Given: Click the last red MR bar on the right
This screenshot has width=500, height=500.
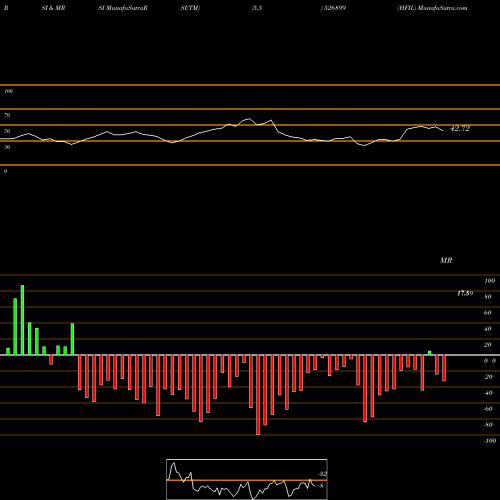Looking at the screenshot, I should (x=444, y=368).
